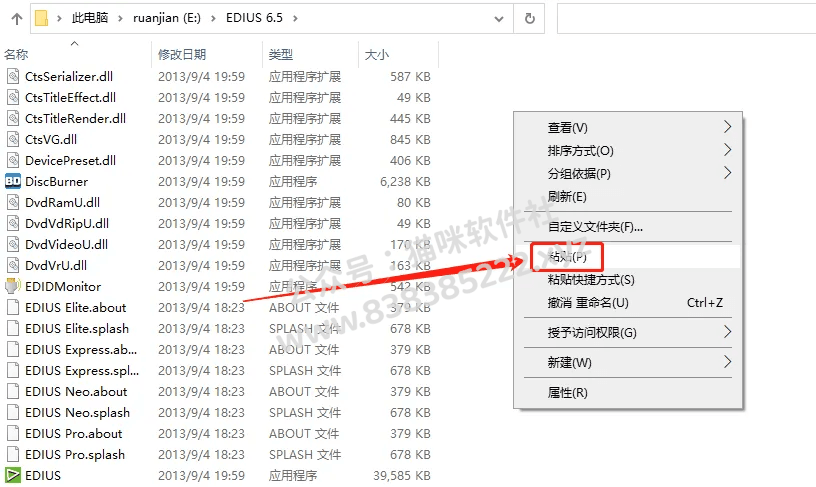The height and width of the screenshot is (487, 816).
Task: Go to ruanjian (E:) in the breadcrumb
Action: point(167,18)
